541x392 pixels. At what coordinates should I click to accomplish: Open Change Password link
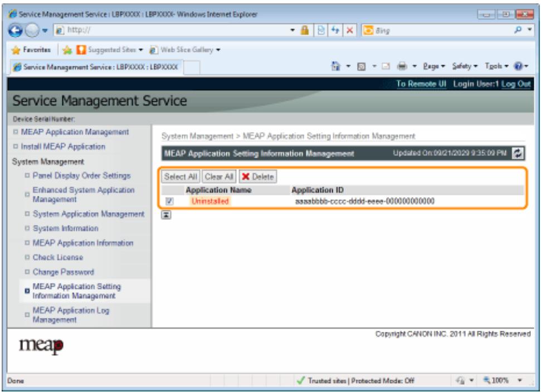click(63, 272)
